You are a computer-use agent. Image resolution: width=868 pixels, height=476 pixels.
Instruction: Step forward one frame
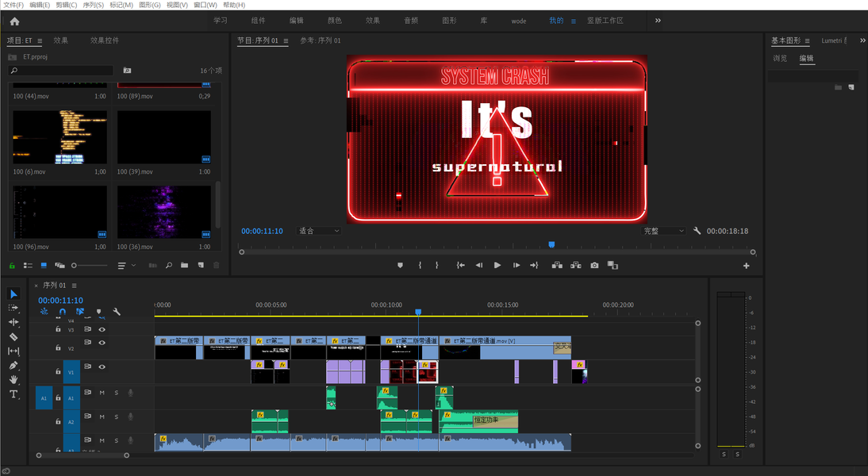click(516, 266)
